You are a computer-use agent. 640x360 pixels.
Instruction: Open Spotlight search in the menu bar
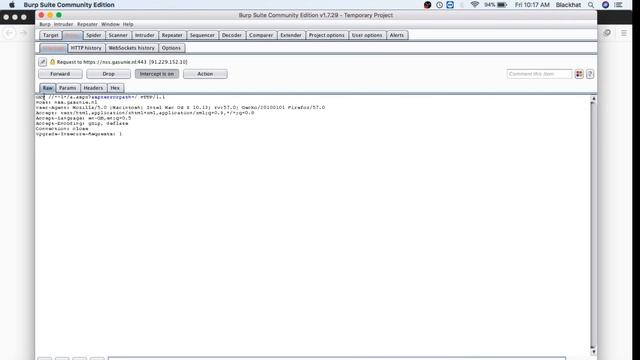pos(591,5)
